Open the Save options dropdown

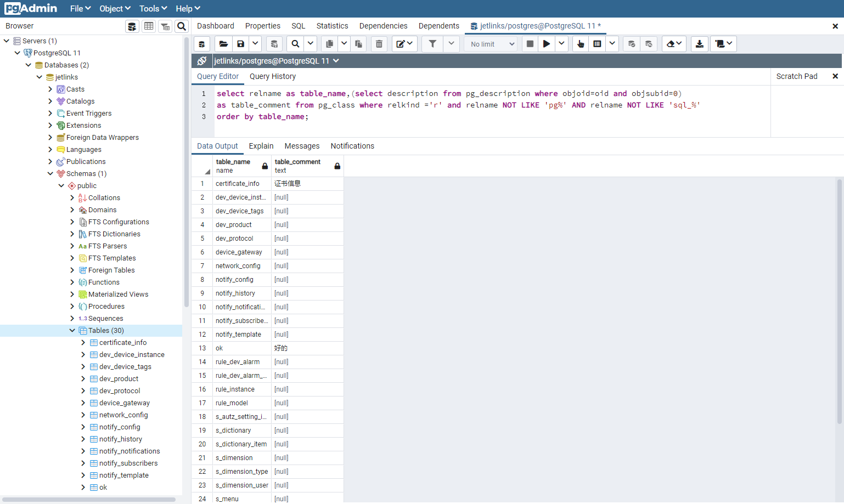(255, 44)
